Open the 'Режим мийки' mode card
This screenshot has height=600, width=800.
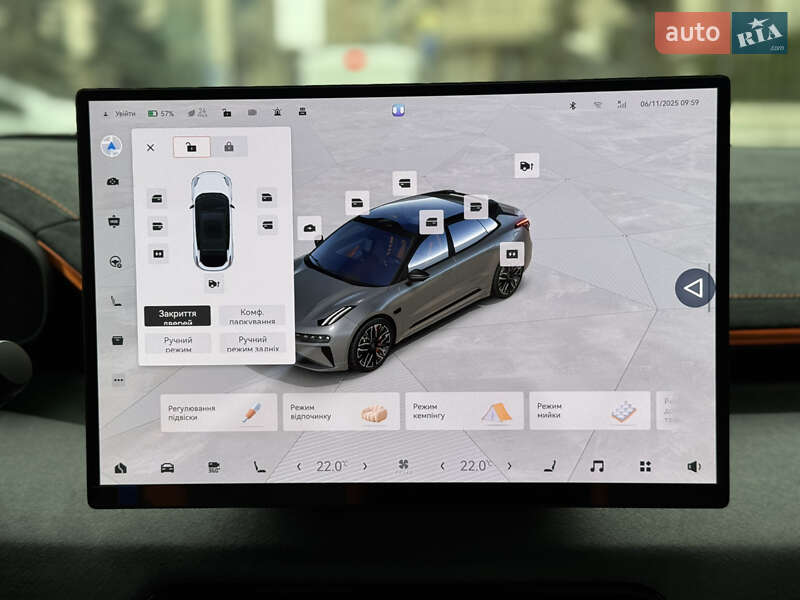[589, 411]
